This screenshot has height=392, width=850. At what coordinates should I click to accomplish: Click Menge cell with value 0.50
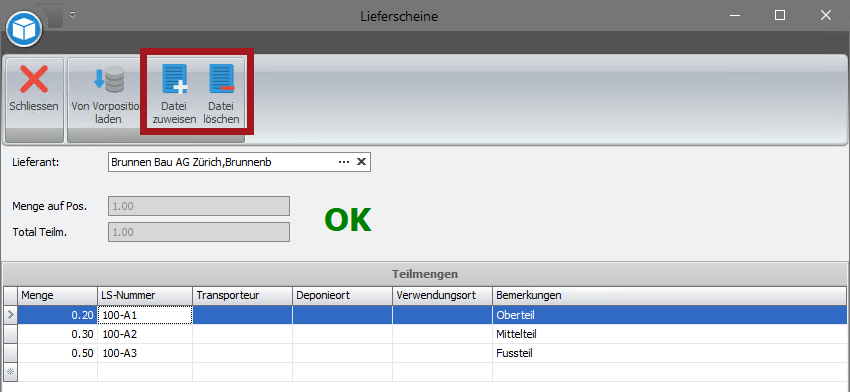pyautogui.click(x=57, y=353)
